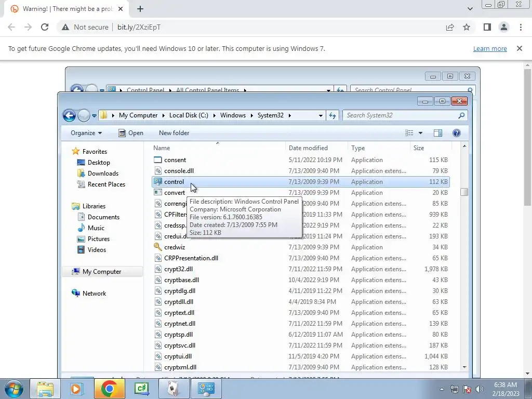Bookmark this page with the star icon
This screenshot has height=399, width=532.
[x=467, y=27]
